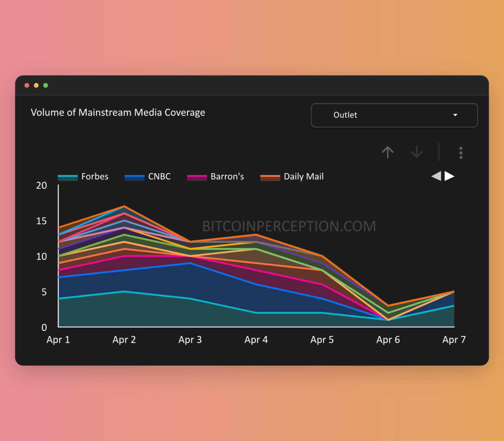This screenshot has width=504, height=441.
Task: Click the Apr 4 x-axis label
Action: (x=256, y=340)
